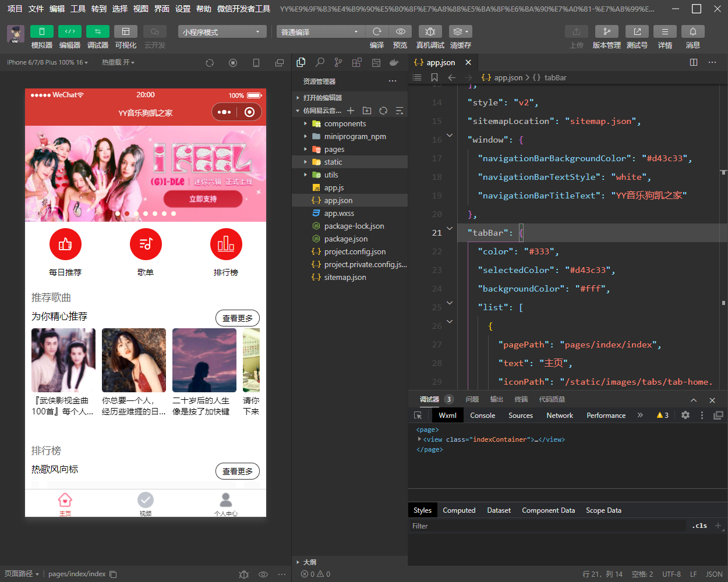Expand the utils folder
The width and height of the screenshot is (728, 582).
click(x=349, y=175)
